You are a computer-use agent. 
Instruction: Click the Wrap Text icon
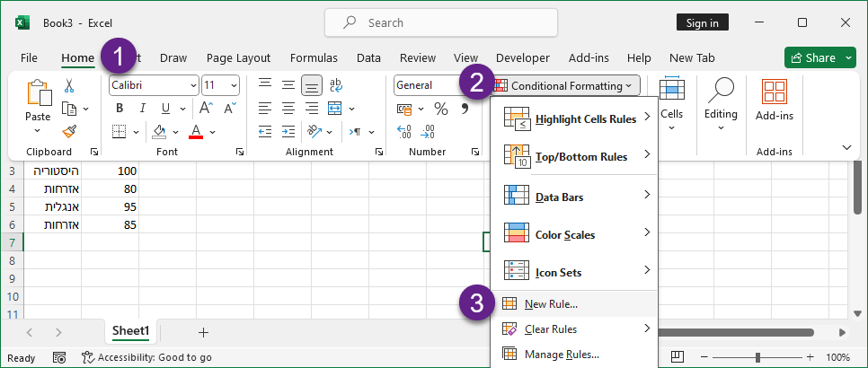[336, 85]
